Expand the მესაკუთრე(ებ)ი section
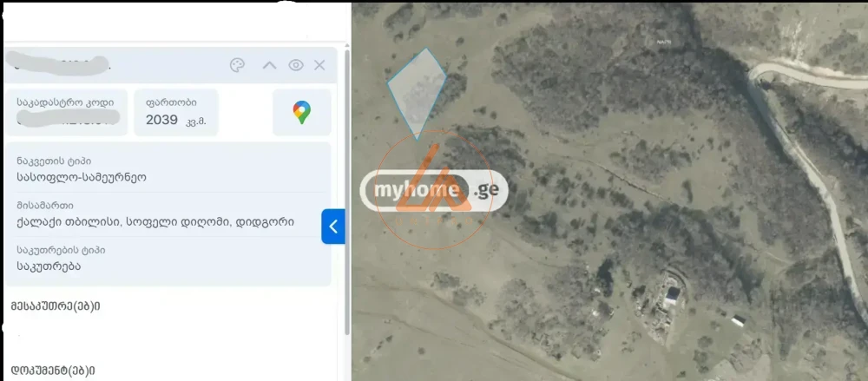Screen dimensions: 868x381 coord(56,306)
